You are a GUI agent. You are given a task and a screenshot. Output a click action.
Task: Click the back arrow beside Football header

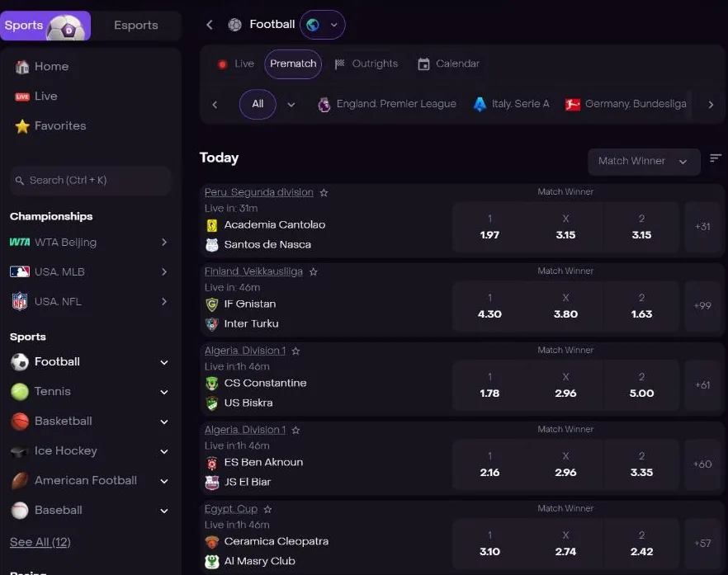click(210, 25)
